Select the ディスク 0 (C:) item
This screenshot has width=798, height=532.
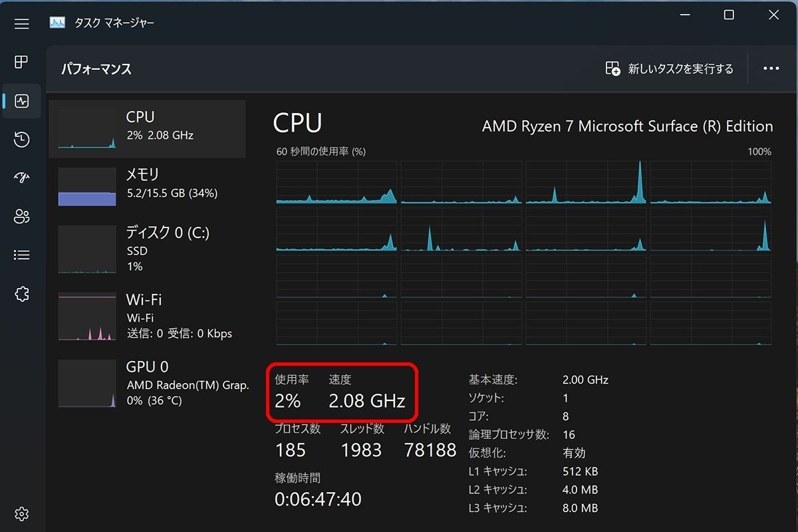[148, 249]
